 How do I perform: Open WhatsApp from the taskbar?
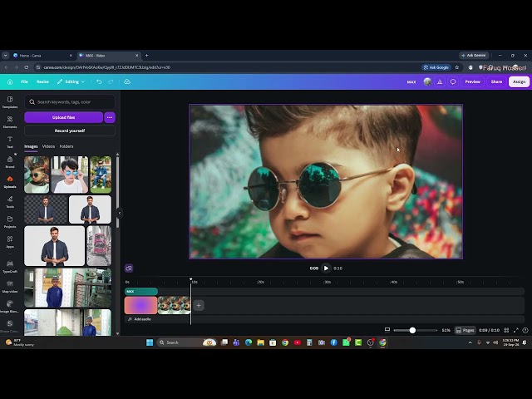coord(346,342)
